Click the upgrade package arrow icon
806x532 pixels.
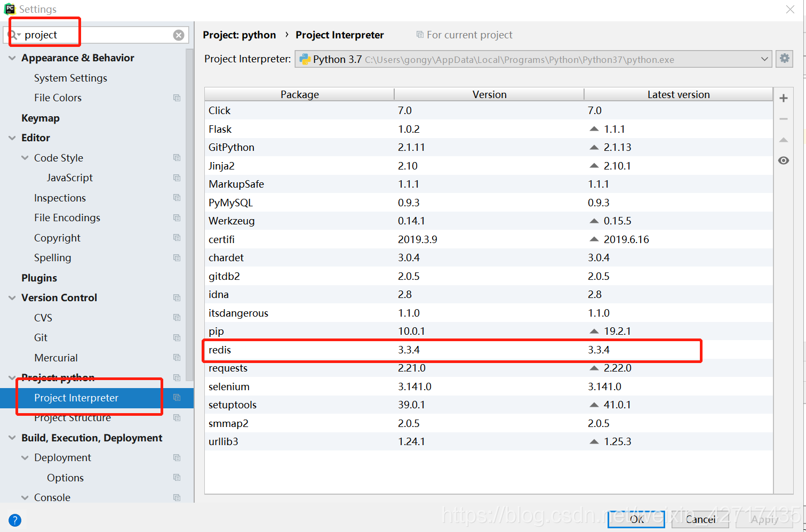(x=784, y=140)
